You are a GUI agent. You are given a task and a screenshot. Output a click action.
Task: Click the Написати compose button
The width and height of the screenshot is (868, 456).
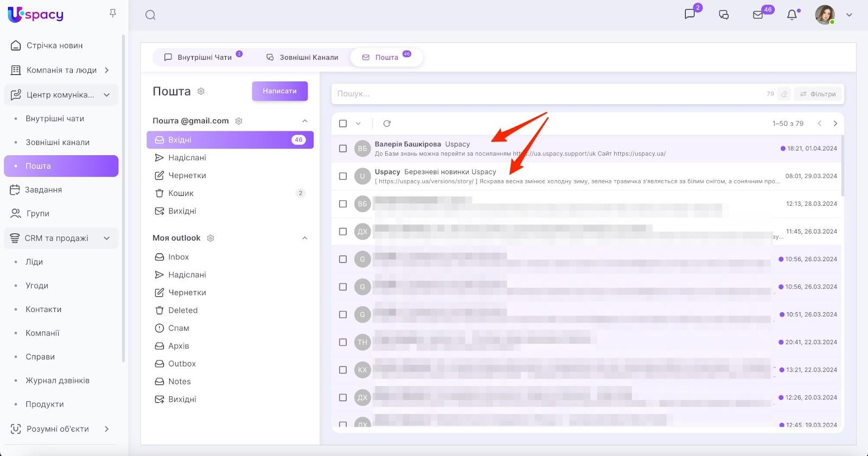point(279,91)
